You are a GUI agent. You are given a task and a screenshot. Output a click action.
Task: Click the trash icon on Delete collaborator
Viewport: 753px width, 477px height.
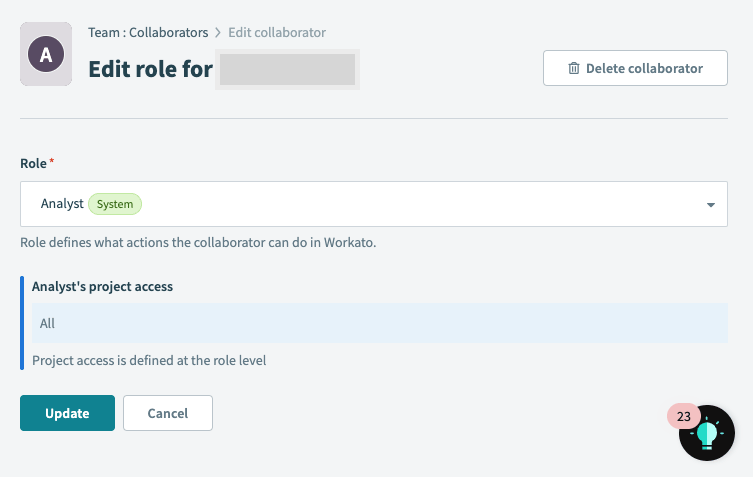tap(573, 68)
